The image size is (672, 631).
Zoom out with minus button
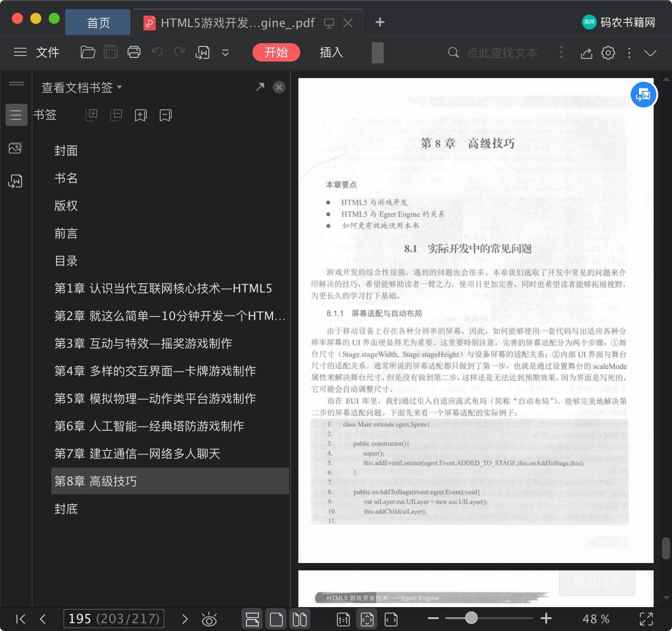433,618
